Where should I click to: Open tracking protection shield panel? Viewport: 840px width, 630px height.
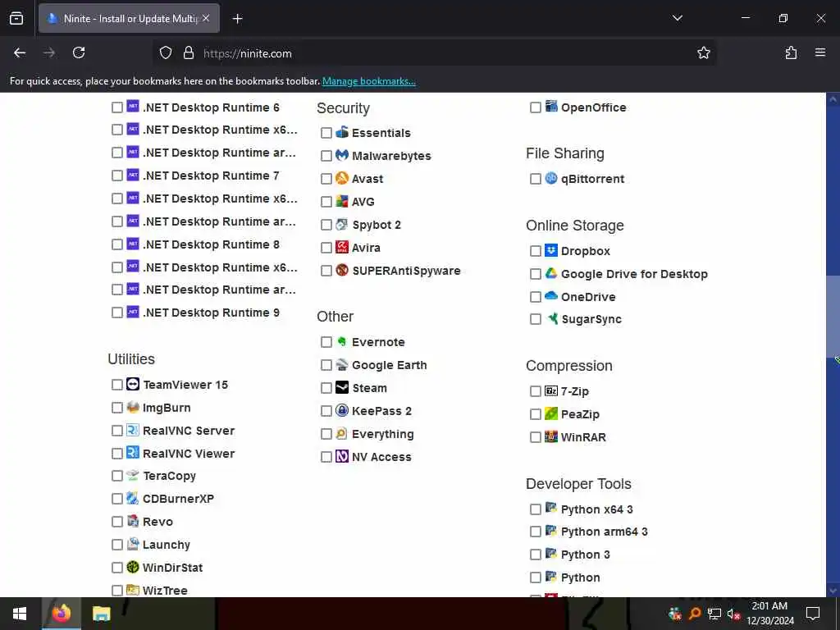(166, 52)
